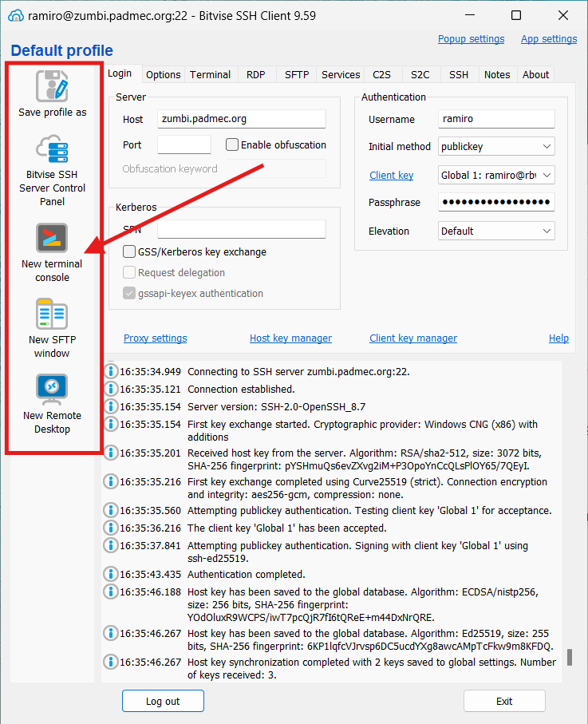Screen dimensions: 588x724
Task: Click info icon beside 'Server version' log line
Action: (x=111, y=406)
